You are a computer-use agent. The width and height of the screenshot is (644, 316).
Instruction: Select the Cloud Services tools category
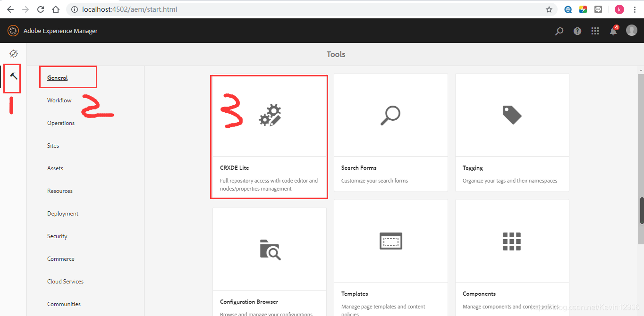[x=65, y=282]
